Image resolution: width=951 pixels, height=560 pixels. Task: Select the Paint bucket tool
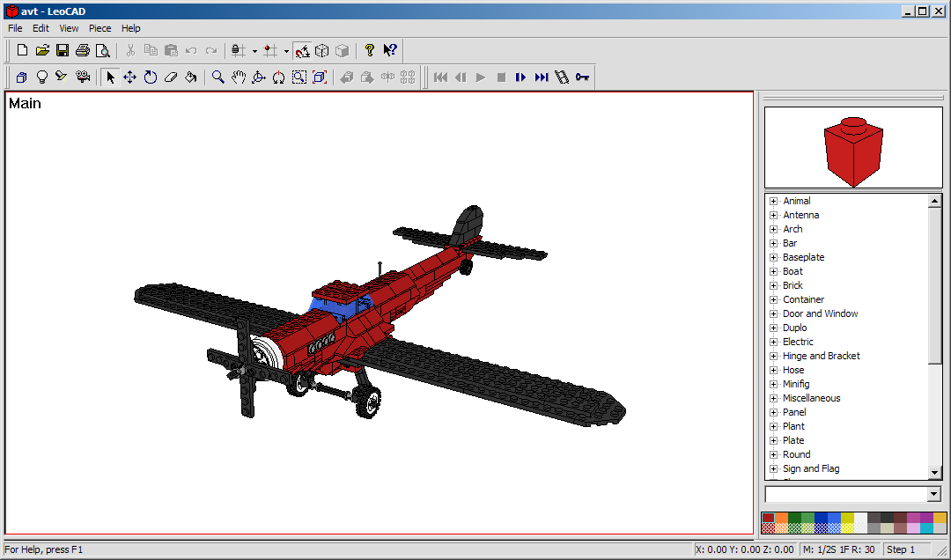pos(190,77)
